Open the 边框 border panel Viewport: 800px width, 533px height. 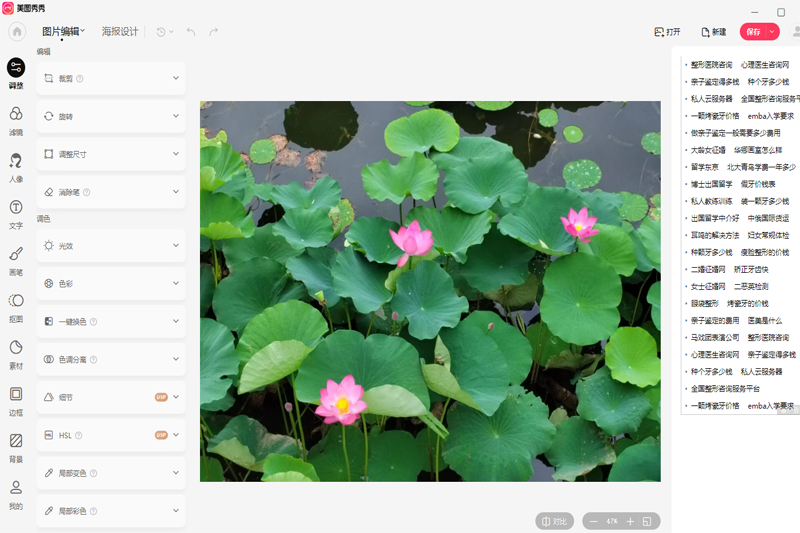[16, 401]
